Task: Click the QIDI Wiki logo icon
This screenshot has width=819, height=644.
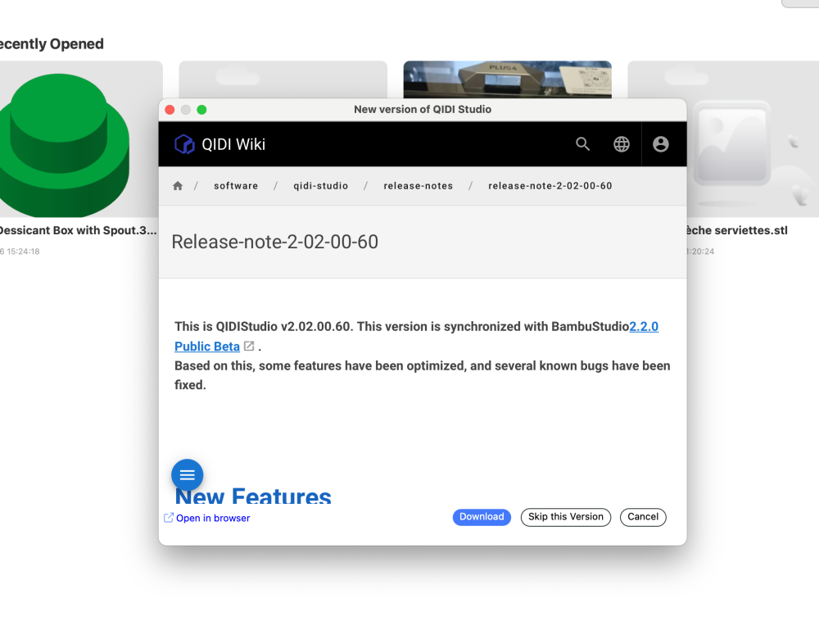Action: pos(184,144)
